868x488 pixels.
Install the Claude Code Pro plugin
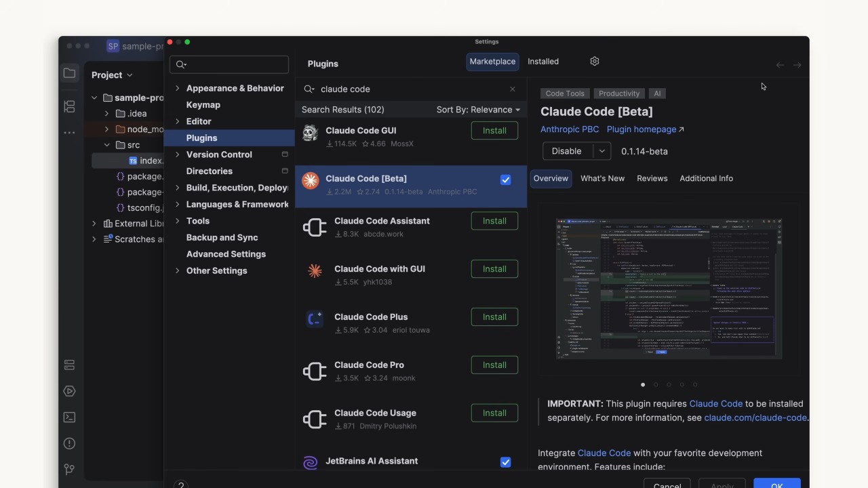tap(494, 365)
